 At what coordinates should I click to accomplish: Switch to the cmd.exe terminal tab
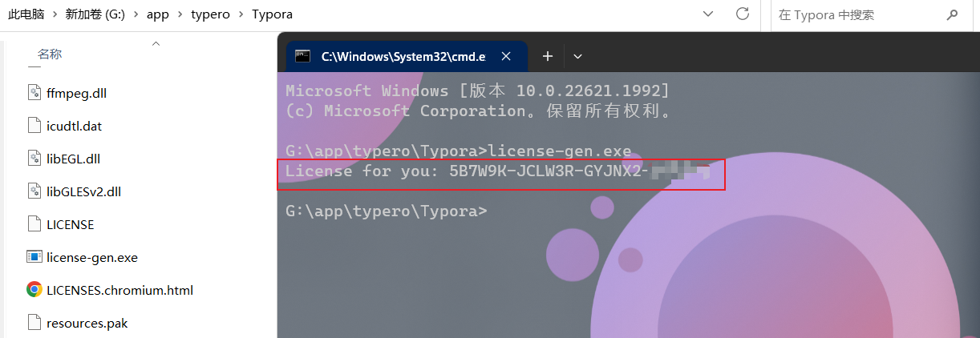click(x=401, y=56)
